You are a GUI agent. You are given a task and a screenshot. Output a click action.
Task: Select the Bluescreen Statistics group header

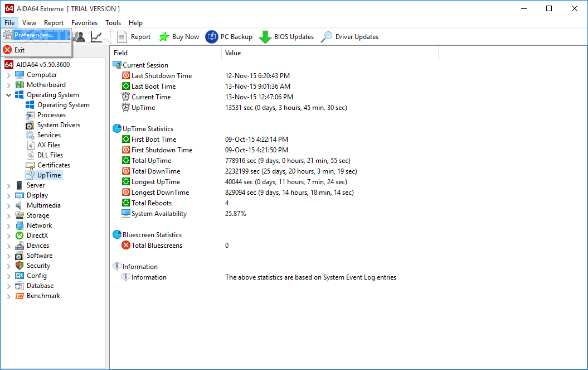tap(147, 235)
